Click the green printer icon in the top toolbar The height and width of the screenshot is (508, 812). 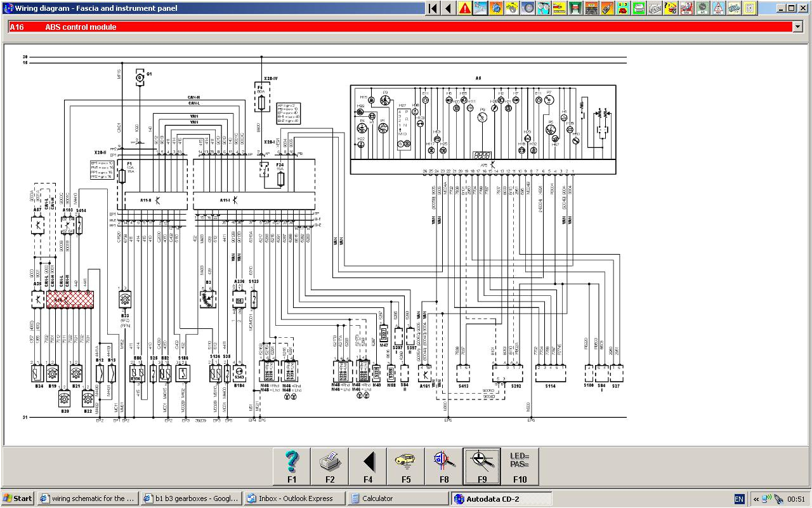638,8
